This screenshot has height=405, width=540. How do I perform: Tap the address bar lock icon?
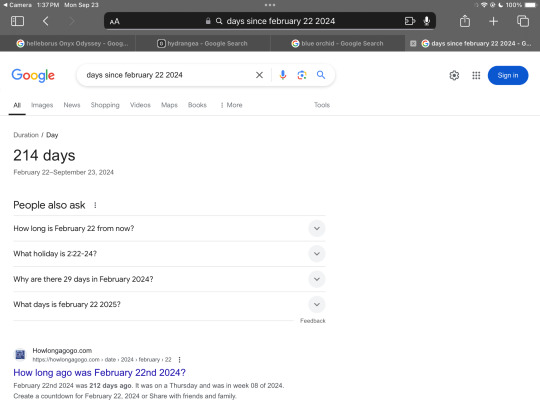pos(208,21)
